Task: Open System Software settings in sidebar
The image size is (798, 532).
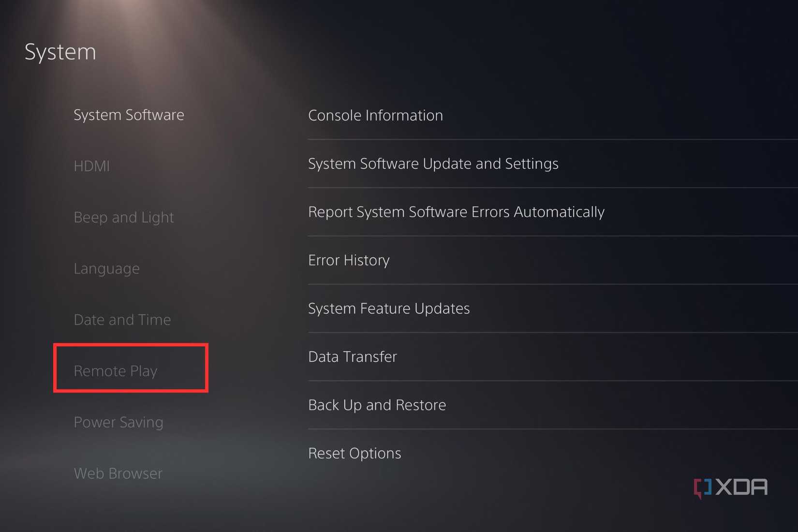Action: pos(129,115)
